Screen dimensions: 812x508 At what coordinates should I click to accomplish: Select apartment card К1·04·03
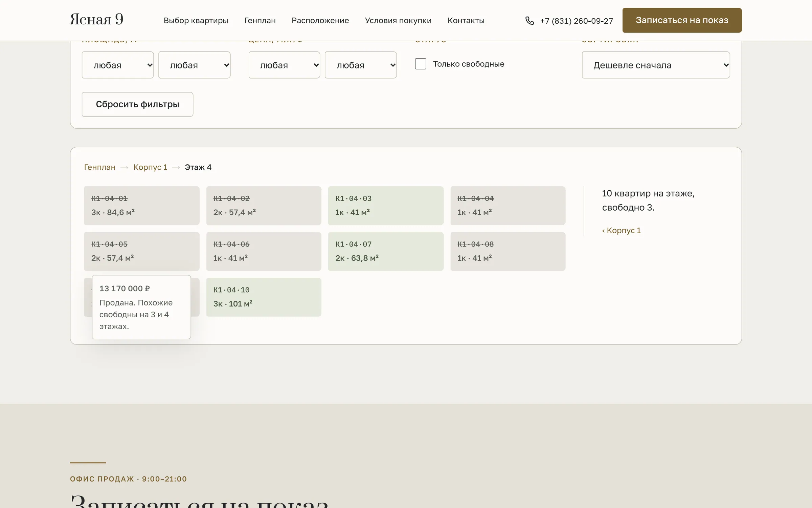(386, 206)
